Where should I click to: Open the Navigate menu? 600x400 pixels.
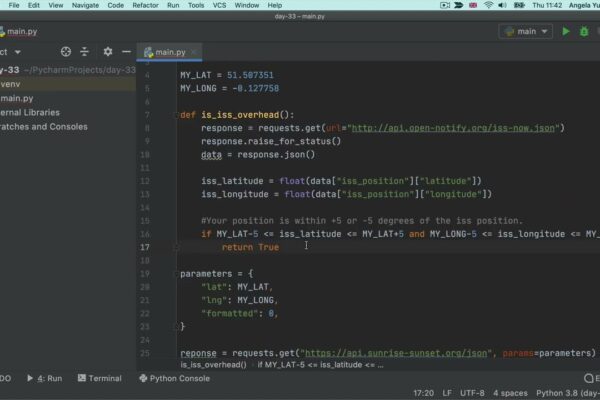click(x=85, y=5)
